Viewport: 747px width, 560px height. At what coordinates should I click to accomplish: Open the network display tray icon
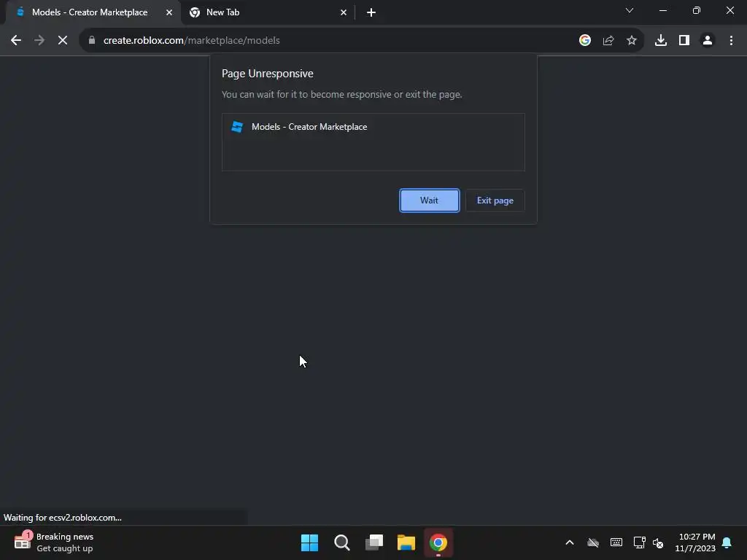tap(639, 542)
